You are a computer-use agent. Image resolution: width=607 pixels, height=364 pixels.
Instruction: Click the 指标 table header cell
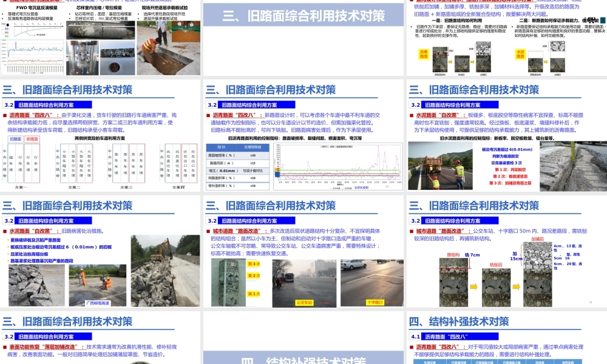tap(222, 147)
